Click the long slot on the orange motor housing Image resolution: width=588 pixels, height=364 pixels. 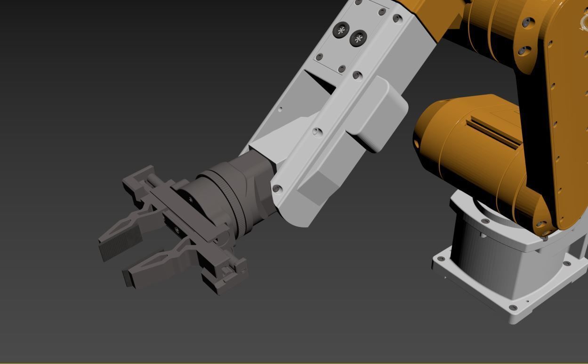pos(494,132)
